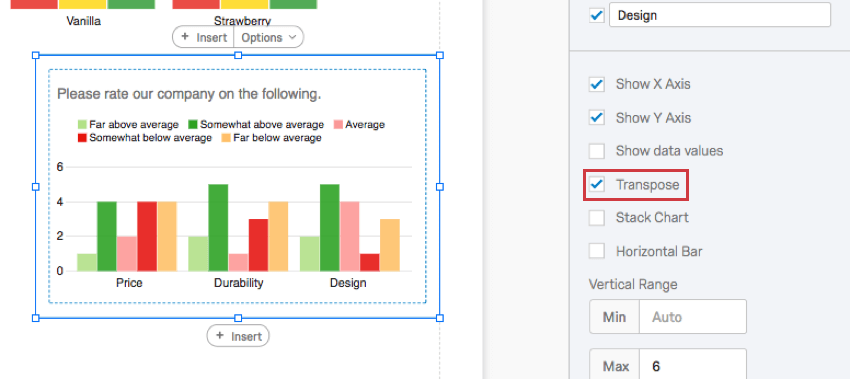Click the top-right resize handle of chart
This screenshot has width=850, height=379.
(440, 55)
